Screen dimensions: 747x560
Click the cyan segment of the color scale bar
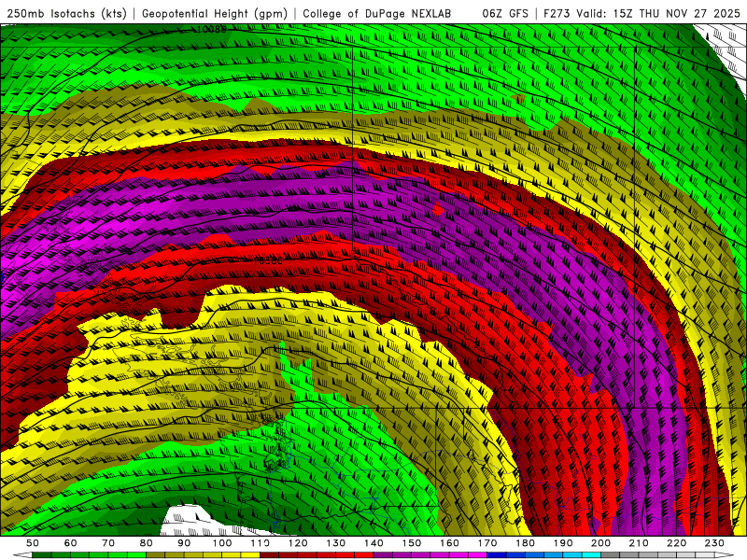tap(591, 555)
